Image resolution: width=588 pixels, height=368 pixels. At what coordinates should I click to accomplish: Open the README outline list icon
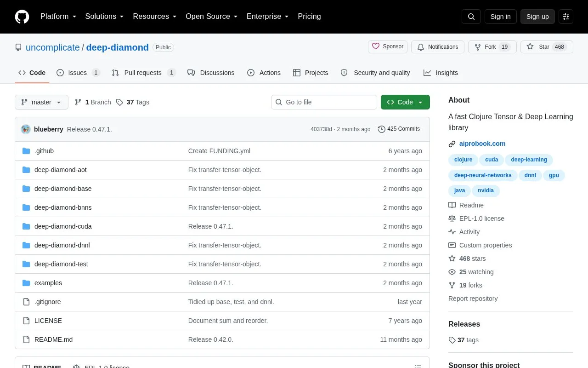click(x=418, y=367)
